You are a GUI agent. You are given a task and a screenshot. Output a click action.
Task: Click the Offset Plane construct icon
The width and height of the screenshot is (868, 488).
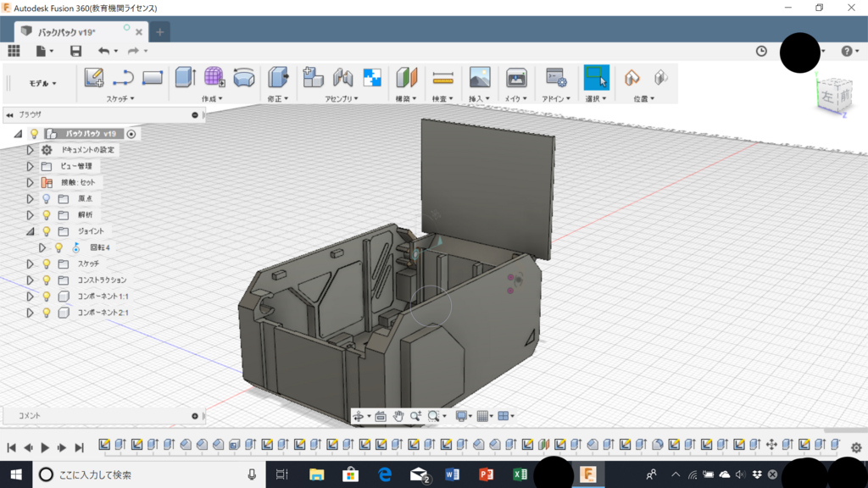406,77
